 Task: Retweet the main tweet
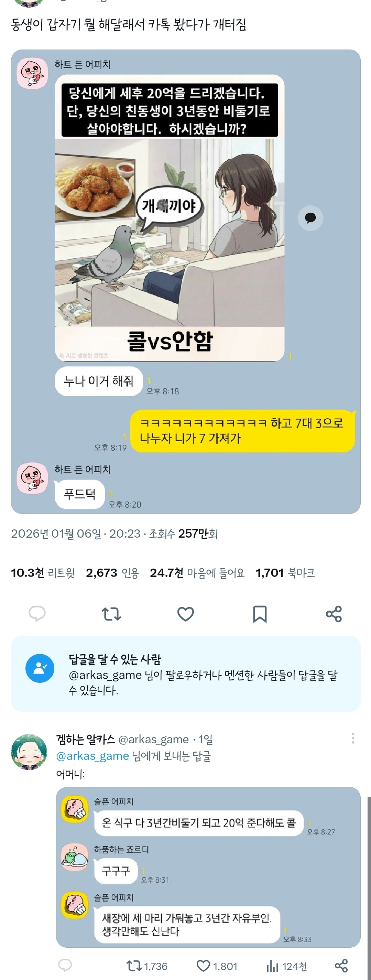click(111, 614)
